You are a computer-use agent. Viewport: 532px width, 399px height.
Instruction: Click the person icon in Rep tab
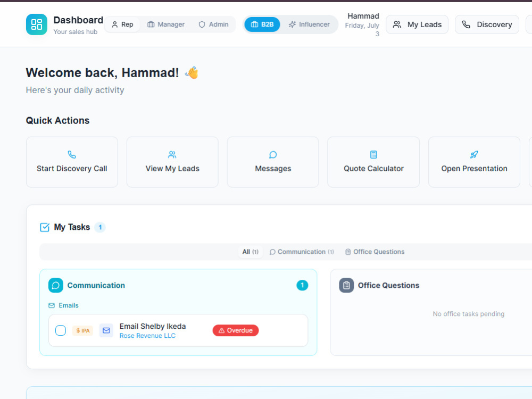(115, 24)
